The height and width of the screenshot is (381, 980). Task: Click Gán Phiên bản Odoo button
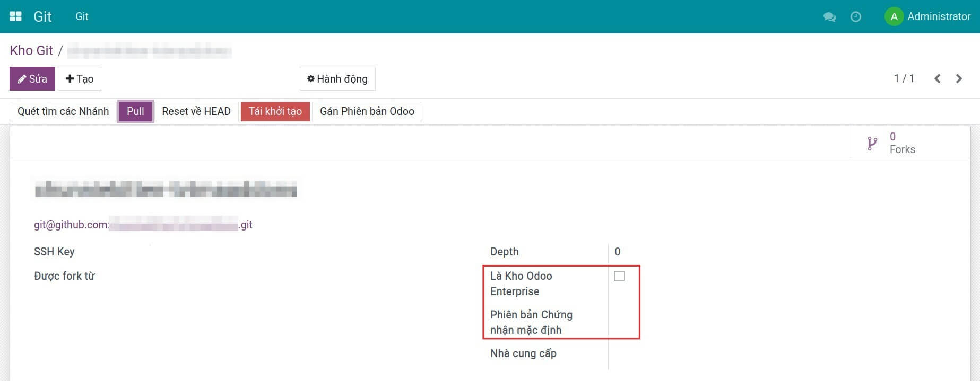pos(367,111)
